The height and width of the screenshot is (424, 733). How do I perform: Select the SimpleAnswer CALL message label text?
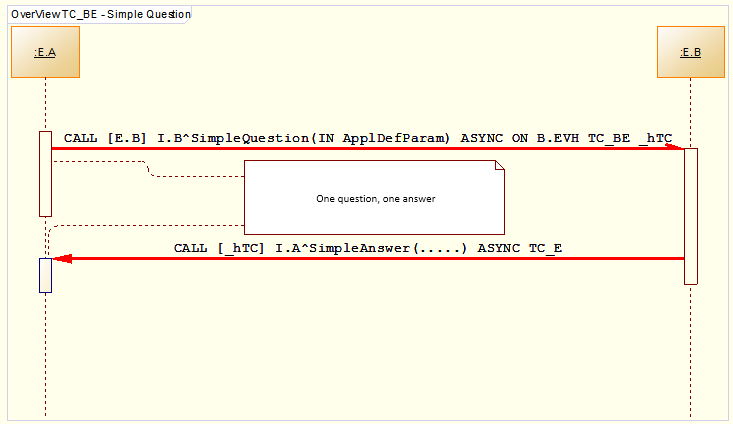click(x=367, y=247)
